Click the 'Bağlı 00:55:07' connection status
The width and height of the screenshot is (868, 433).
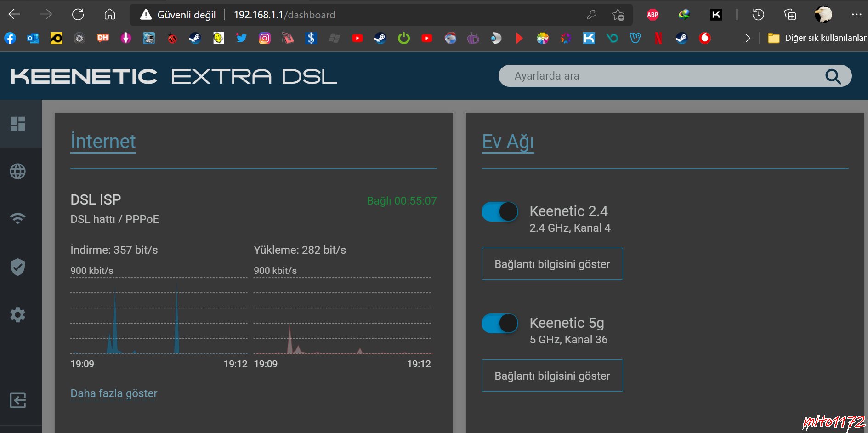(x=402, y=201)
